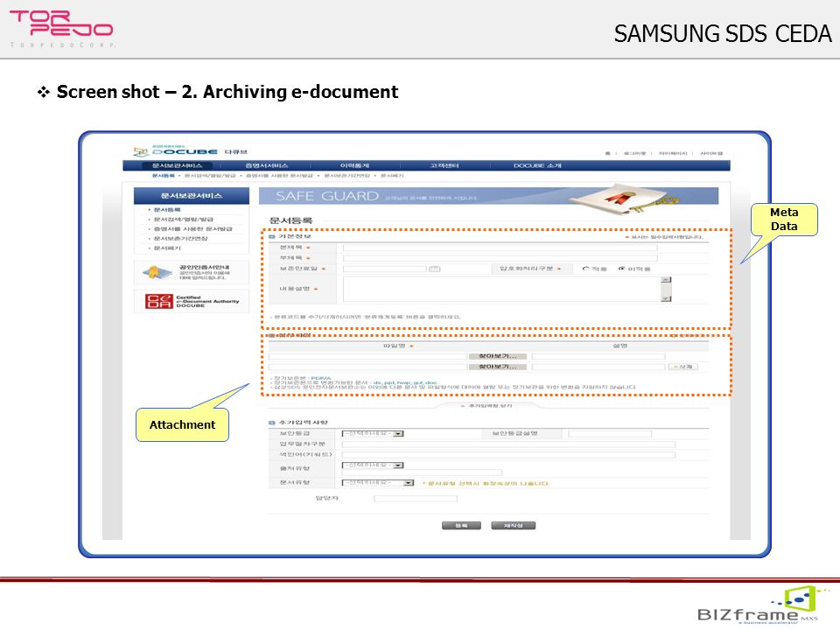This screenshot has height=630, width=840.
Task: Click 문서폐기 in the submenu breadcrumb bar
Action: [392, 176]
